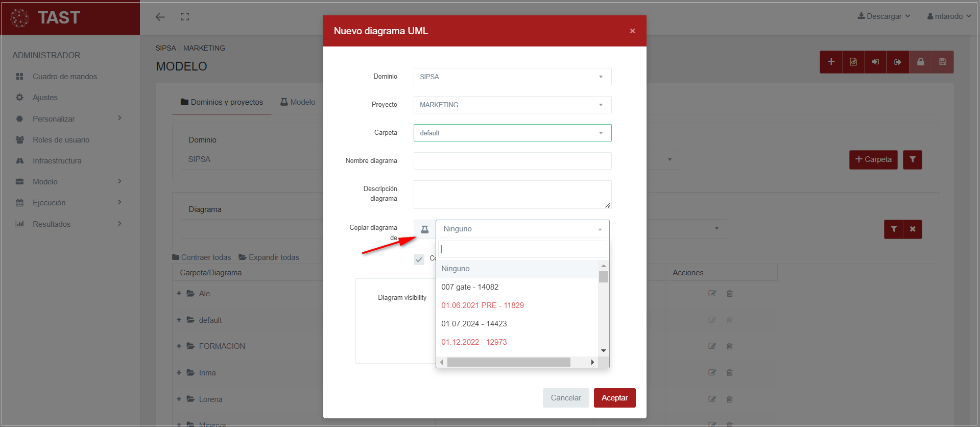980x427 pixels.
Task: Switch to Dominios y proyectos tab
Action: 222,102
